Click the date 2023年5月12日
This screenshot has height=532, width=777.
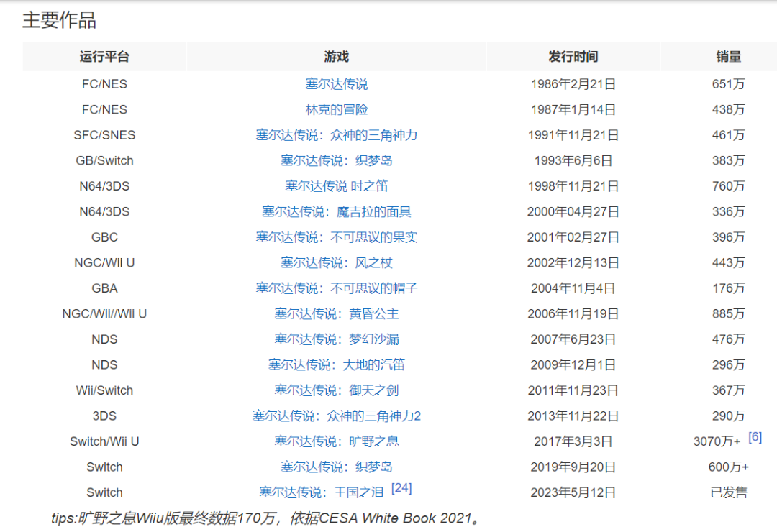pos(573,492)
